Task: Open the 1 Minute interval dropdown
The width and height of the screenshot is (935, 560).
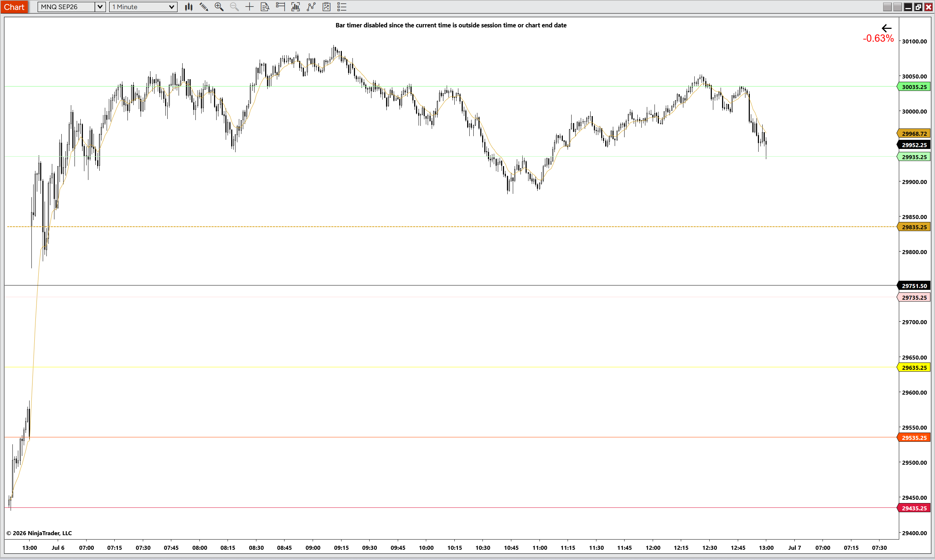Action: tap(144, 7)
